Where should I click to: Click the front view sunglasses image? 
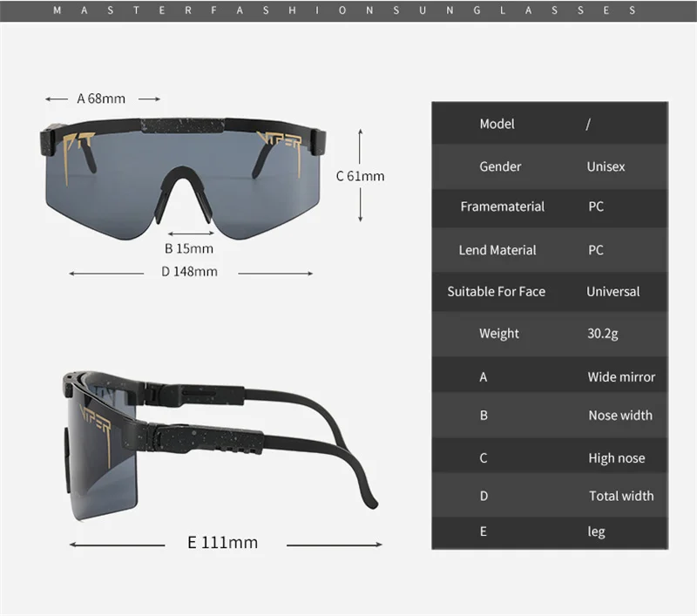click(183, 179)
